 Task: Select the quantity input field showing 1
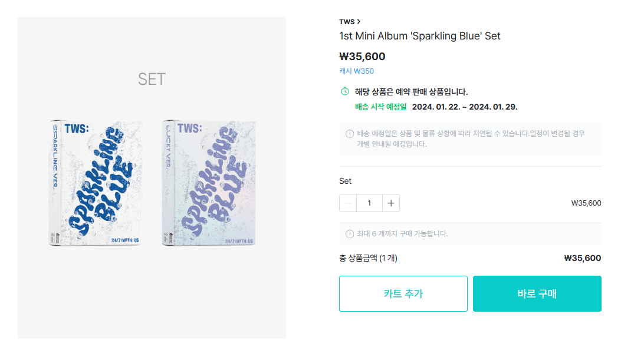click(369, 203)
